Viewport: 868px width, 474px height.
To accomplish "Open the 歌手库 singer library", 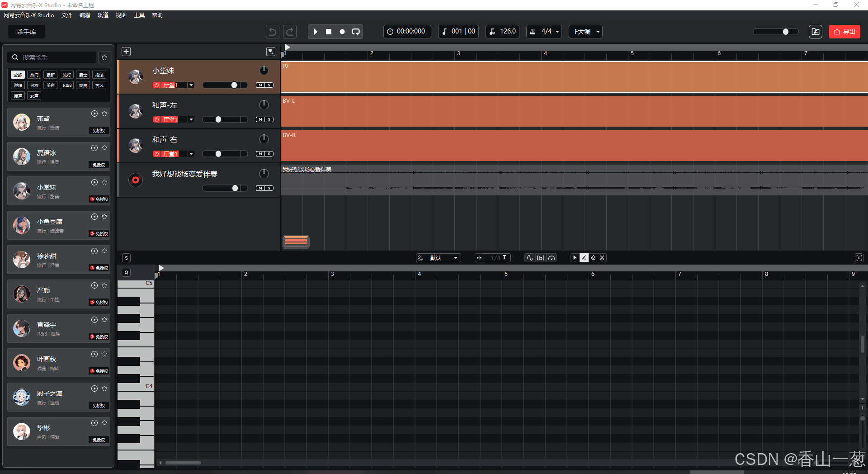I will pyautogui.click(x=27, y=32).
